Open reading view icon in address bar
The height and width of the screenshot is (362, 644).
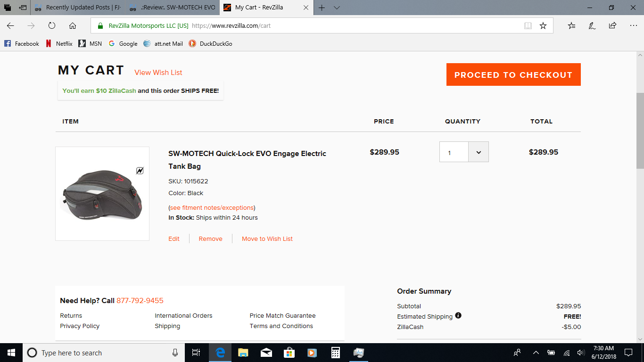coord(528,25)
